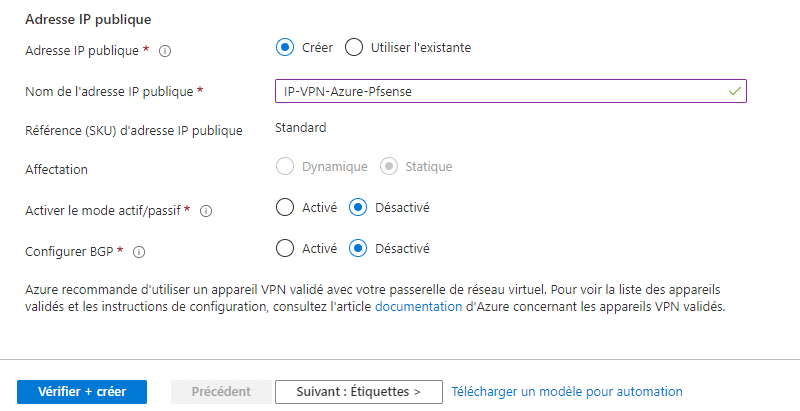800x411 pixels.
Task: Click the IP-VPN-Azure-Pfsense name field
Action: [x=500, y=91]
